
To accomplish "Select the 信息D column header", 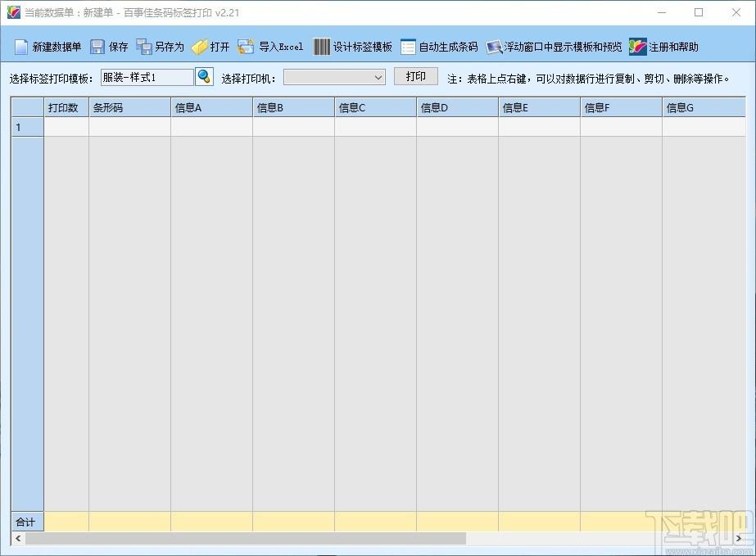I will point(458,107).
